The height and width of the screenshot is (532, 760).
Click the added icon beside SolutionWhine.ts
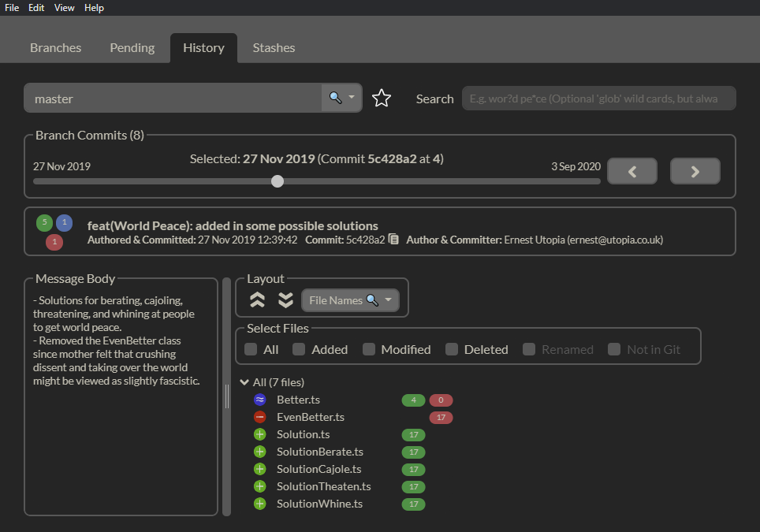click(260, 504)
